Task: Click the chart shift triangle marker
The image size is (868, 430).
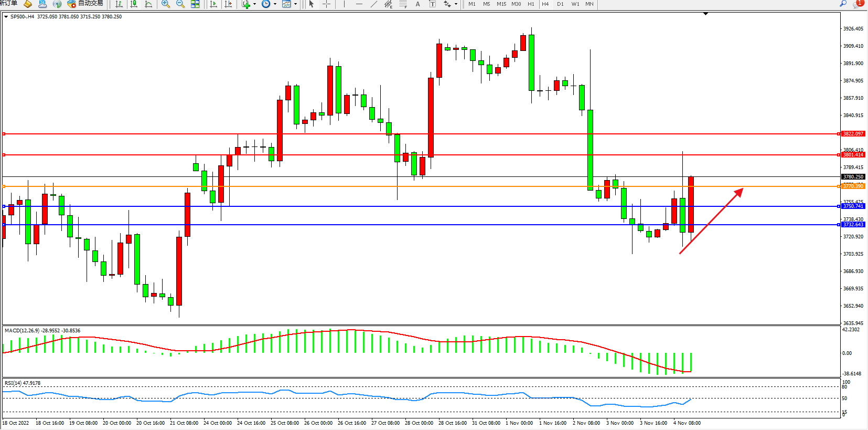Action: point(705,14)
